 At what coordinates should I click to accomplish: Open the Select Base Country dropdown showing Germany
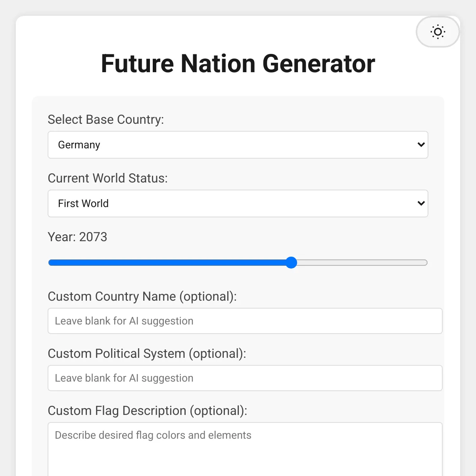(x=238, y=145)
